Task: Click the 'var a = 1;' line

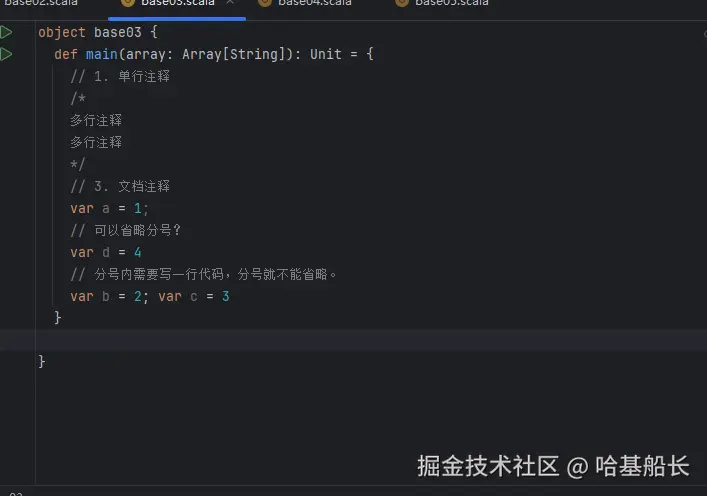Action: point(109,208)
